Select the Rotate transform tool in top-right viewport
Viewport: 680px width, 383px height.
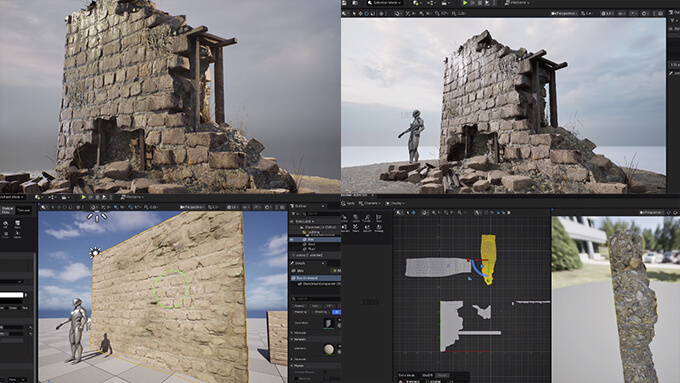pos(366,13)
